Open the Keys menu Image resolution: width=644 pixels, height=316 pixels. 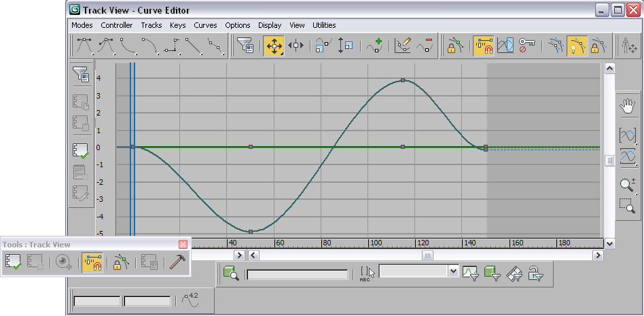(178, 25)
